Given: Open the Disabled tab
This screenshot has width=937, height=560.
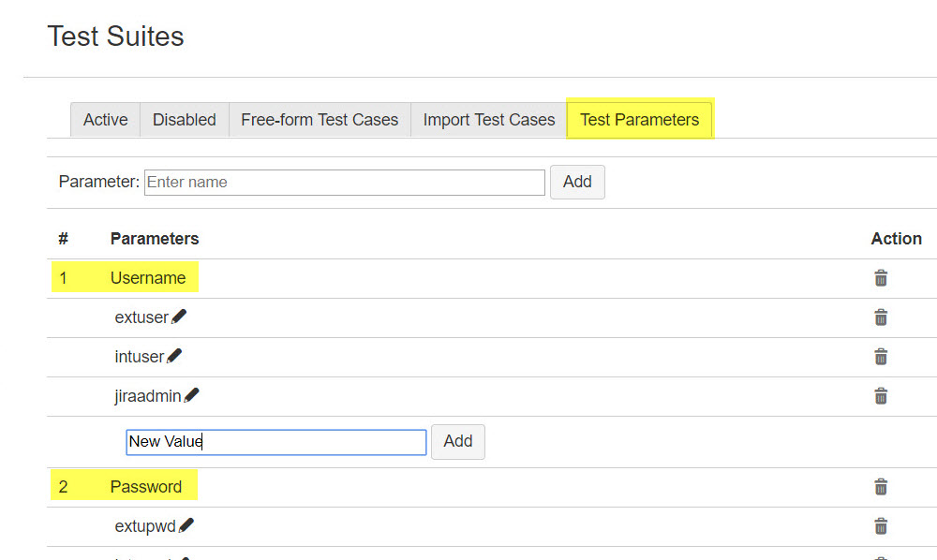Looking at the screenshot, I should pyautogui.click(x=184, y=120).
